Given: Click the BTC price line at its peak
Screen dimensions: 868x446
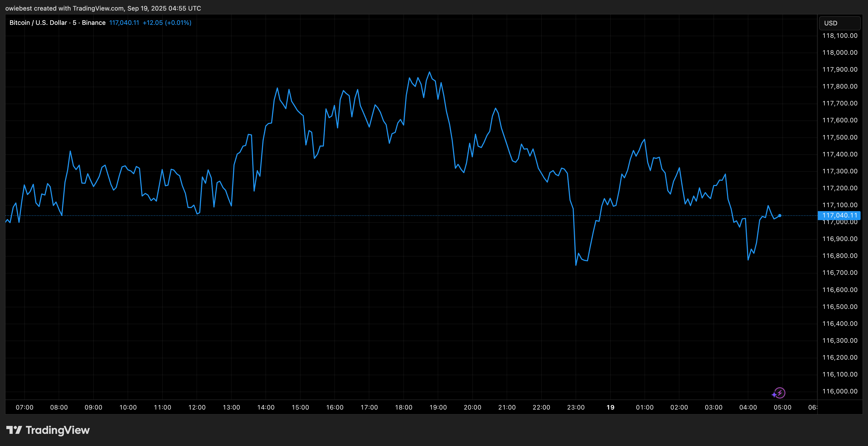Looking at the screenshot, I should (x=429, y=72).
